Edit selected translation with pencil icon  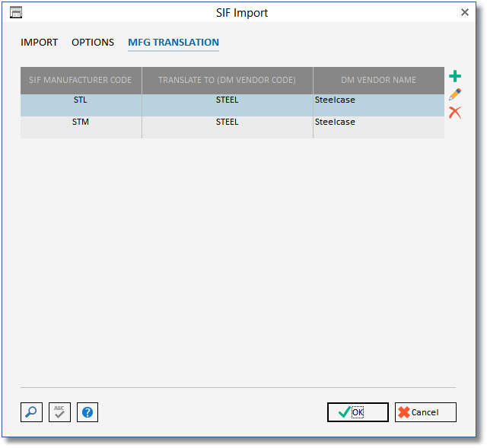click(x=455, y=94)
